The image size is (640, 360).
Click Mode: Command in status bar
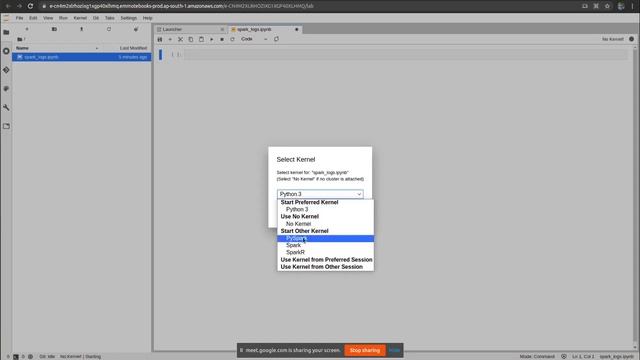(x=537, y=357)
